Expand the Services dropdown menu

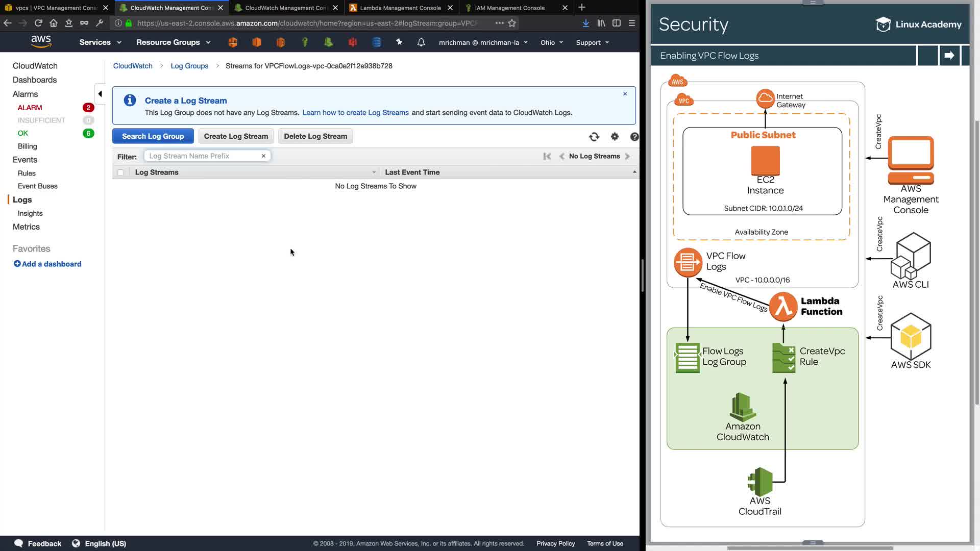click(100, 42)
